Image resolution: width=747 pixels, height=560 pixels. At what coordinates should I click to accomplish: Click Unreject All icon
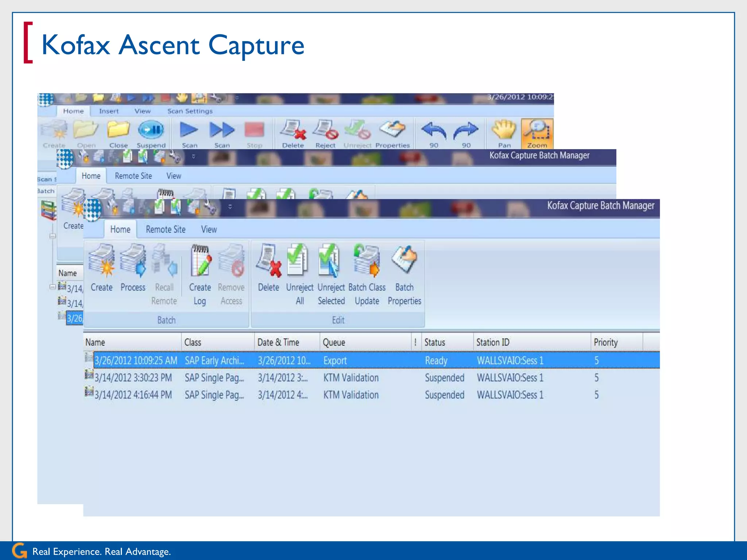(x=299, y=274)
